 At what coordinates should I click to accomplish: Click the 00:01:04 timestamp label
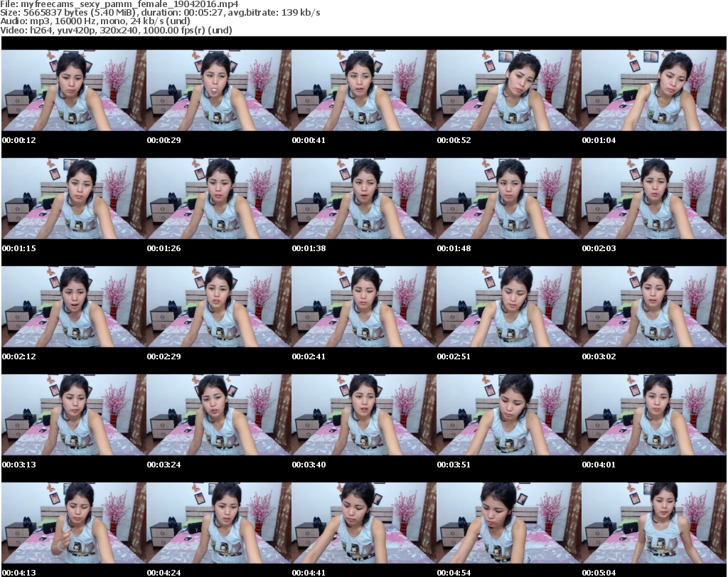599,140
